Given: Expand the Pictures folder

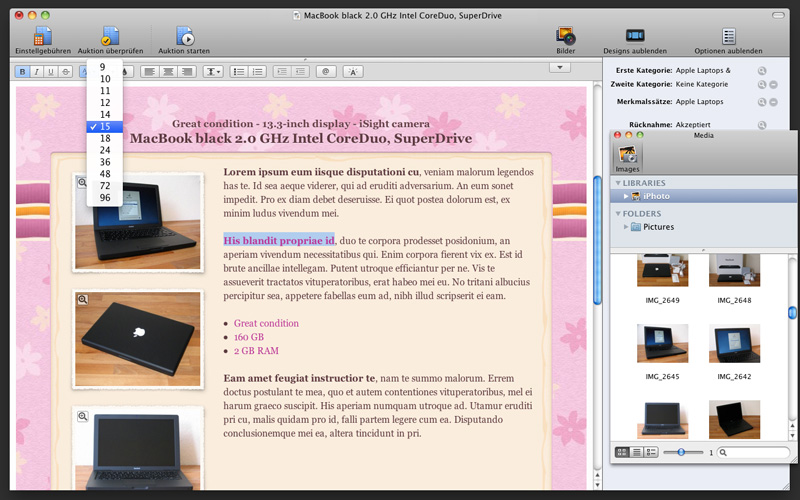Looking at the screenshot, I should pos(626,227).
